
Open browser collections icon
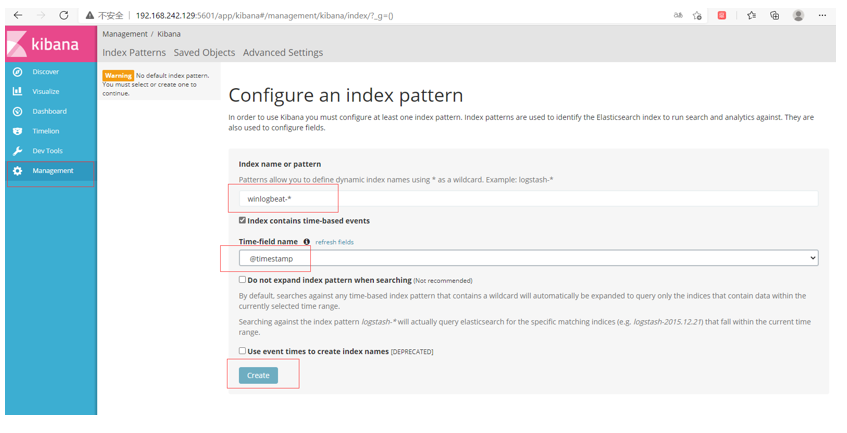click(775, 15)
